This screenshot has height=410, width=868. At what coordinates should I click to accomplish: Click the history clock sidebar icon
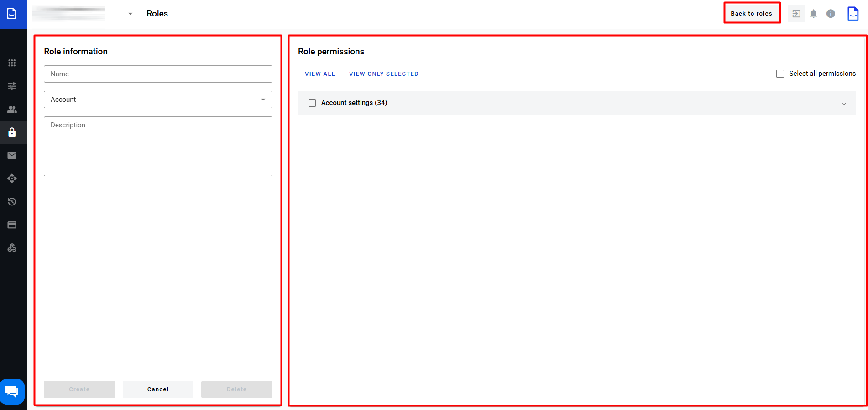(12, 202)
